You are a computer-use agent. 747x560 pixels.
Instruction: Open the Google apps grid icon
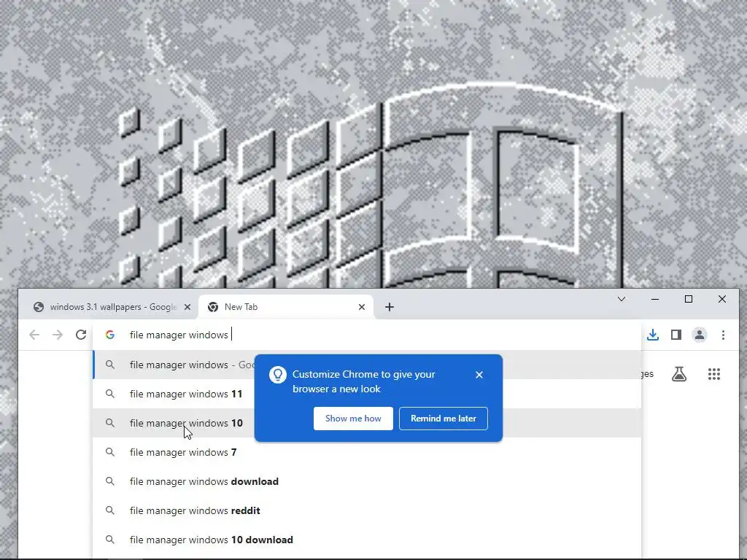(x=713, y=374)
